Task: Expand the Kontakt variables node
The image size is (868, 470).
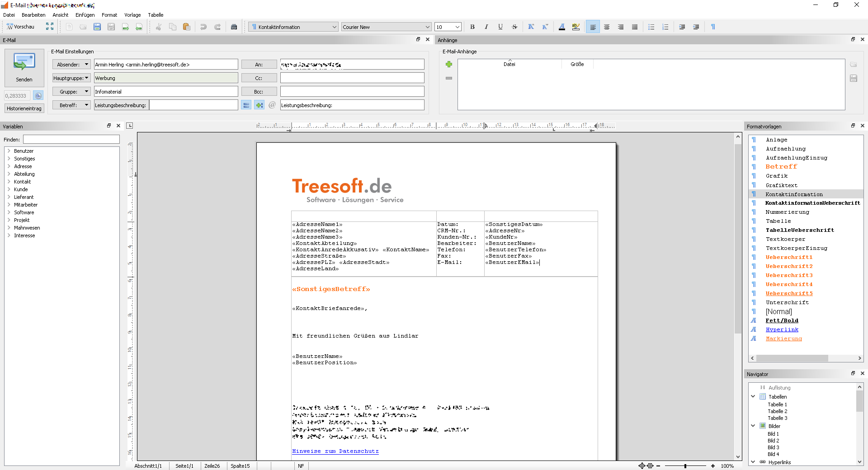Action: 9,182
